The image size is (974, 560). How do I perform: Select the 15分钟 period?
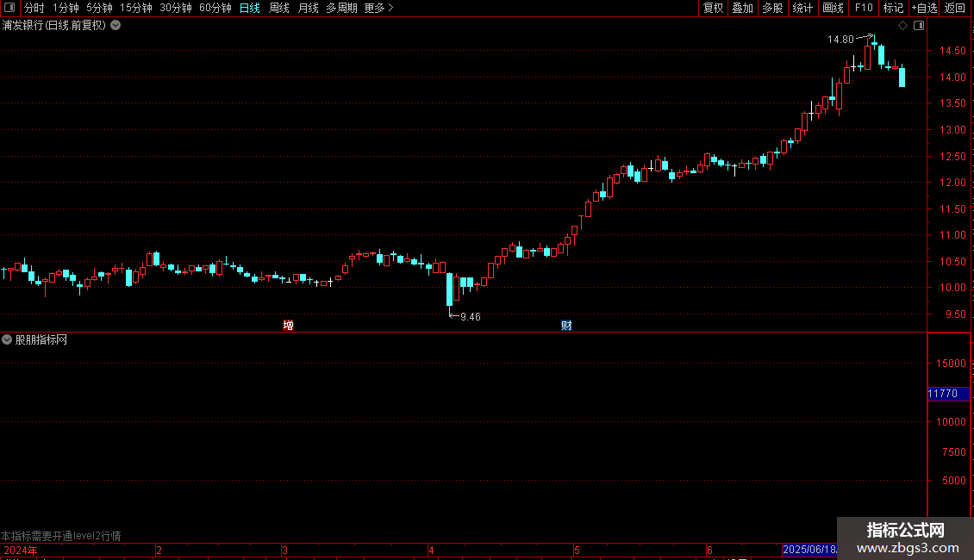[136, 8]
